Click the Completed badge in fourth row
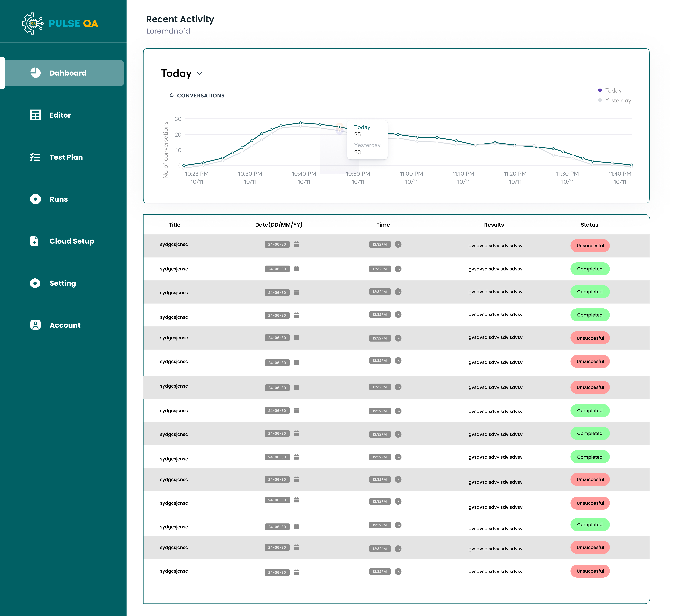Viewport: 676px width, 616px height. (x=590, y=315)
